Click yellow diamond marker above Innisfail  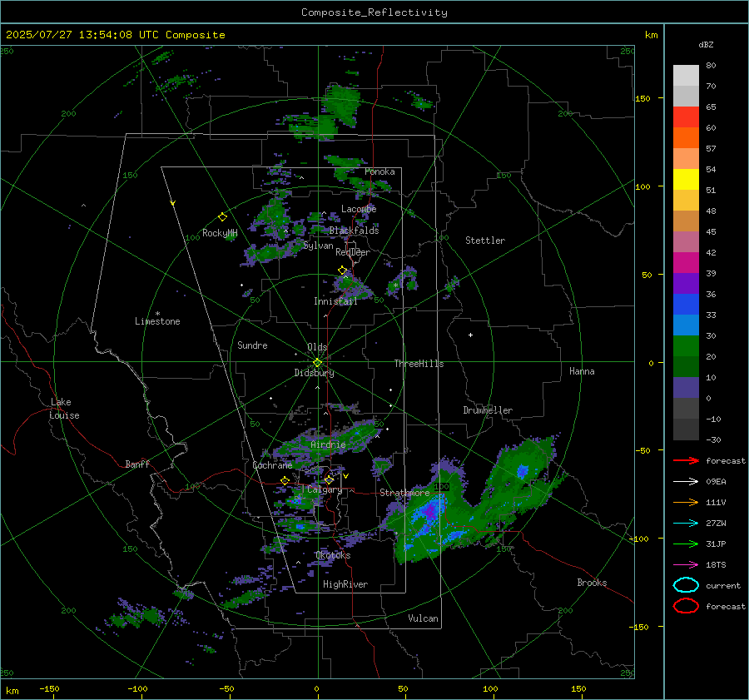[x=342, y=271]
